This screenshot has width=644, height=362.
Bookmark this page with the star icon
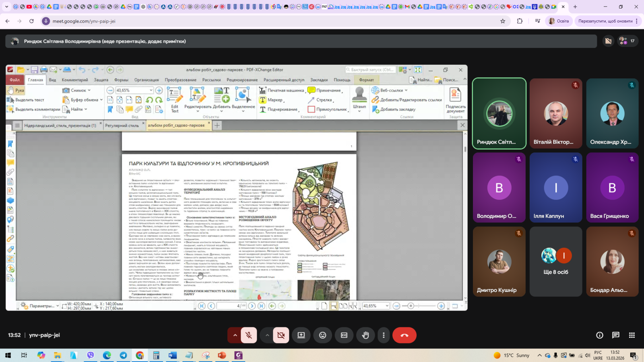tap(502, 21)
